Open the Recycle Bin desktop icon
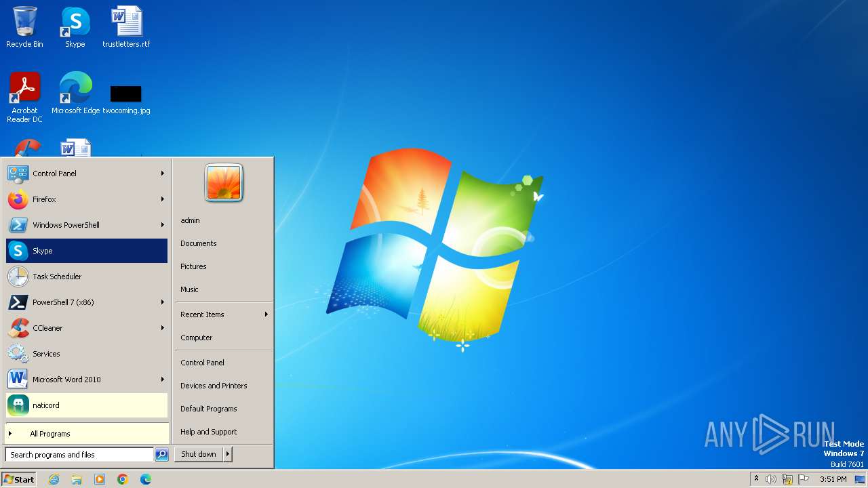The width and height of the screenshot is (868, 488). pyautogui.click(x=24, y=27)
